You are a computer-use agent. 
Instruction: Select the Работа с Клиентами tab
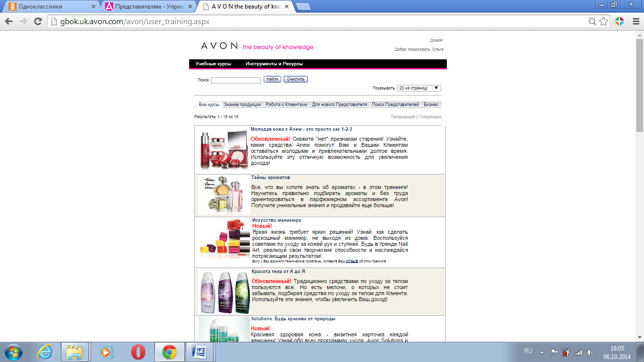(x=286, y=105)
